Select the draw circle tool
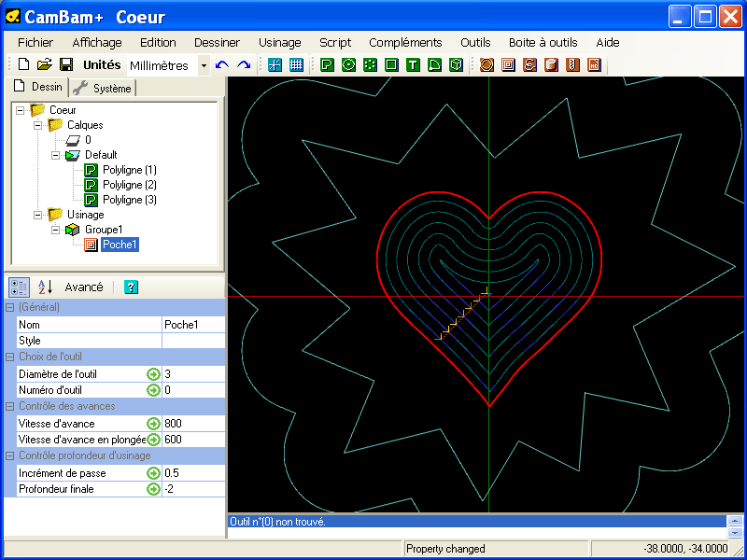This screenshot has width=747, height=560. 348,64
